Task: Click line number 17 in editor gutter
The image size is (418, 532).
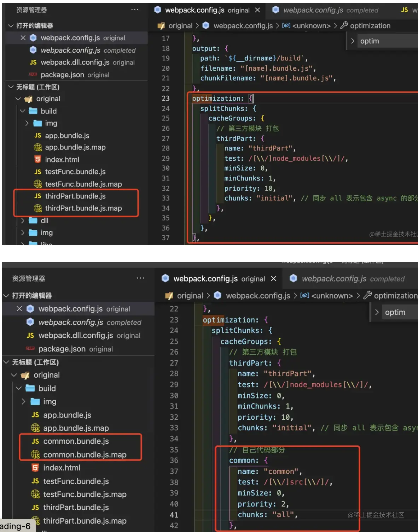Action: [x=166, y=38]
